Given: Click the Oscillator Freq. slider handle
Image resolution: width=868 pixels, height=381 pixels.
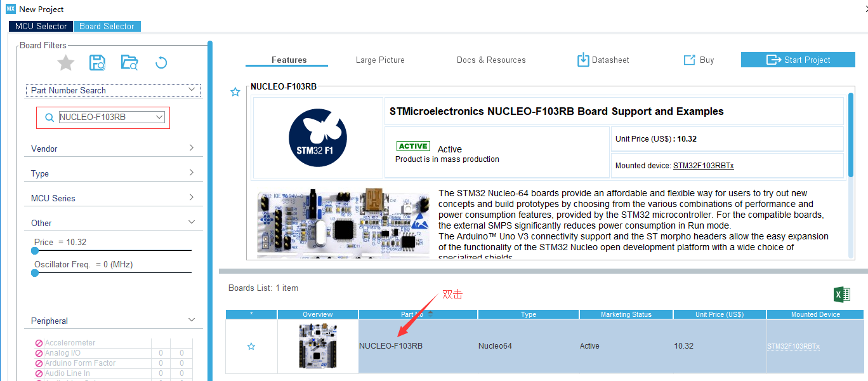Looking at the screenshot, I should [x=35, y=273].
